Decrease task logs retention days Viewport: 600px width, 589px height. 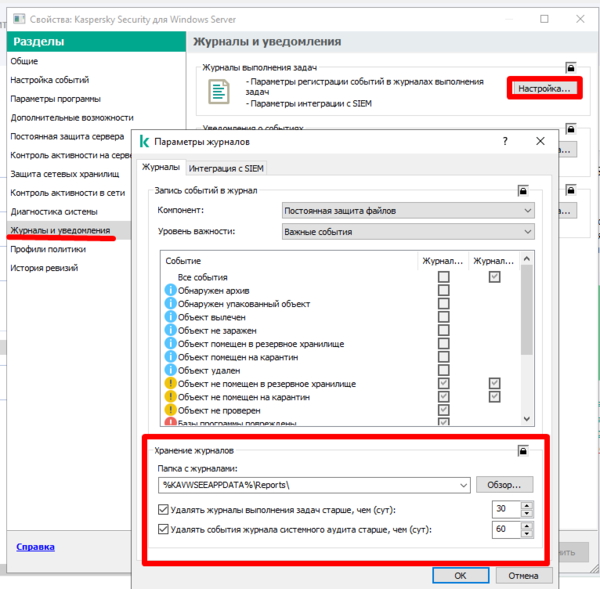[x=527, y=514]
